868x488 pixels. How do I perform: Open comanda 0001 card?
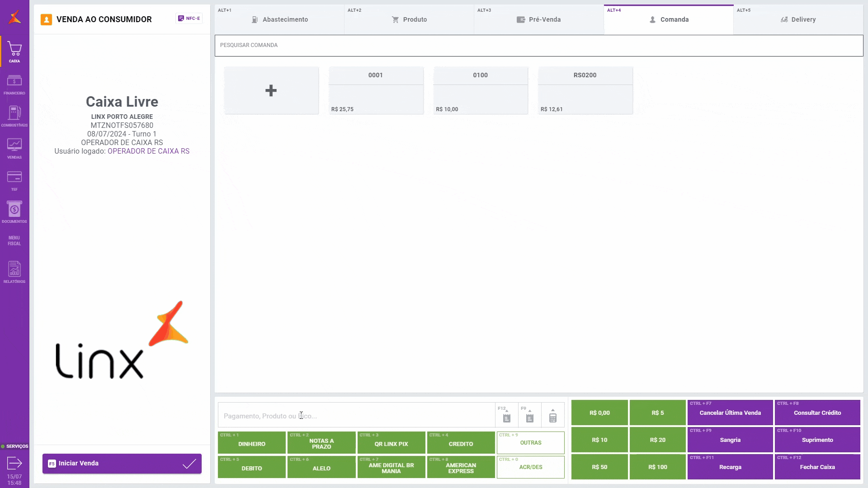376,90
